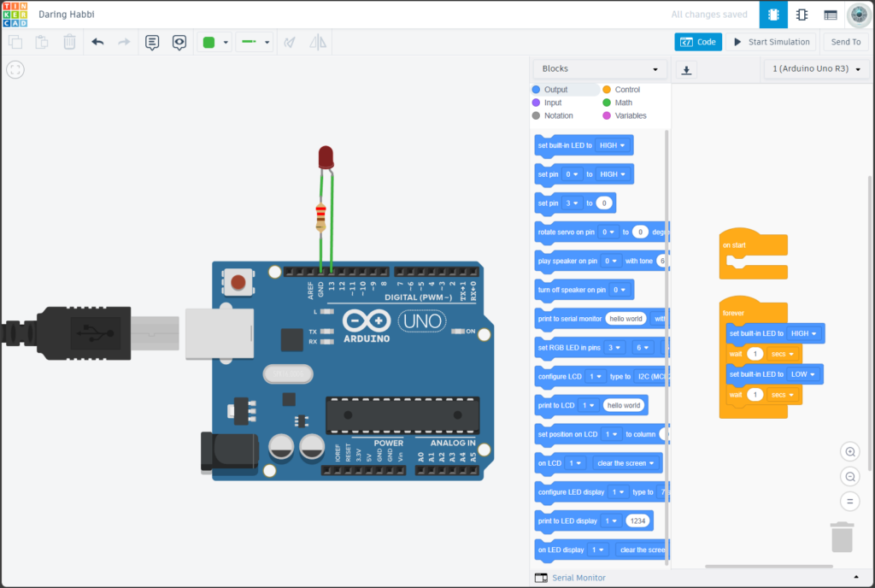Reset code workspace zoom with equals icon
The width and height of the screenshot is (875, 588).
point(850,501)
